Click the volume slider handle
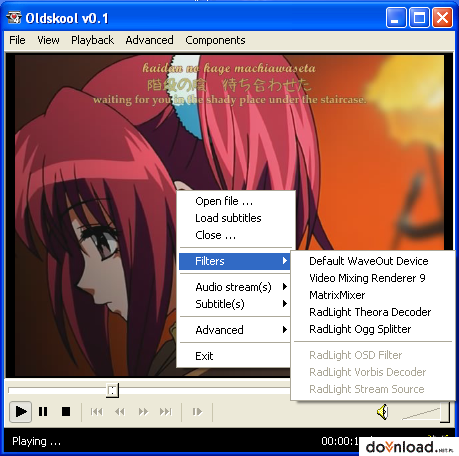Viewport: 459px width, 456px height. (x=445, y=412)
